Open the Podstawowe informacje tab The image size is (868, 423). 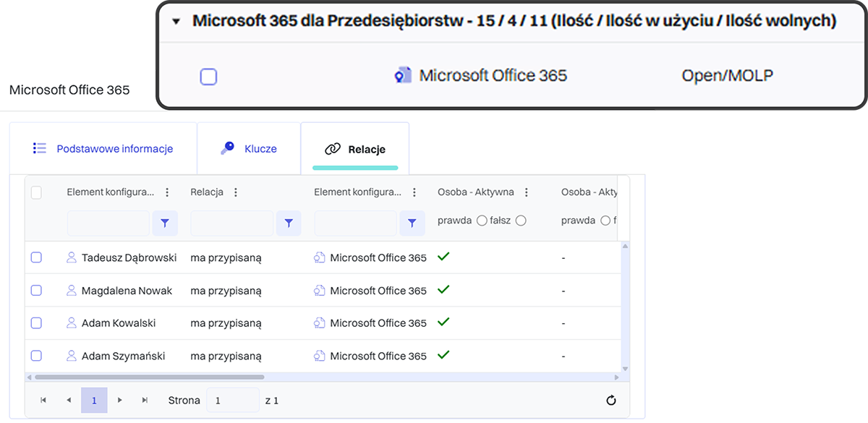point(103,149)
